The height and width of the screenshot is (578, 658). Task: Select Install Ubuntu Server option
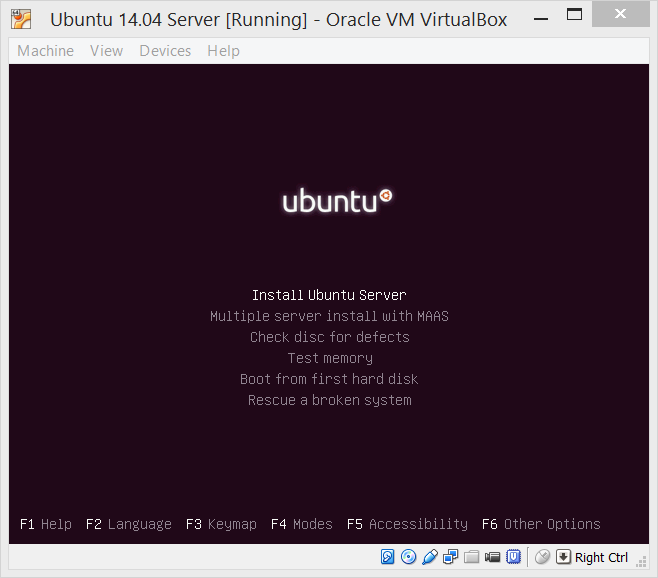click(x=329, y=295)
